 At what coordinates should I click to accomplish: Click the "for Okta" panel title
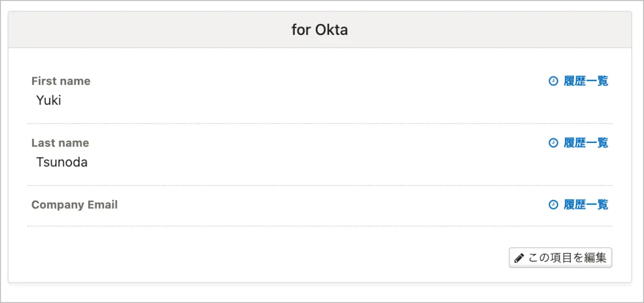[319, 30]
